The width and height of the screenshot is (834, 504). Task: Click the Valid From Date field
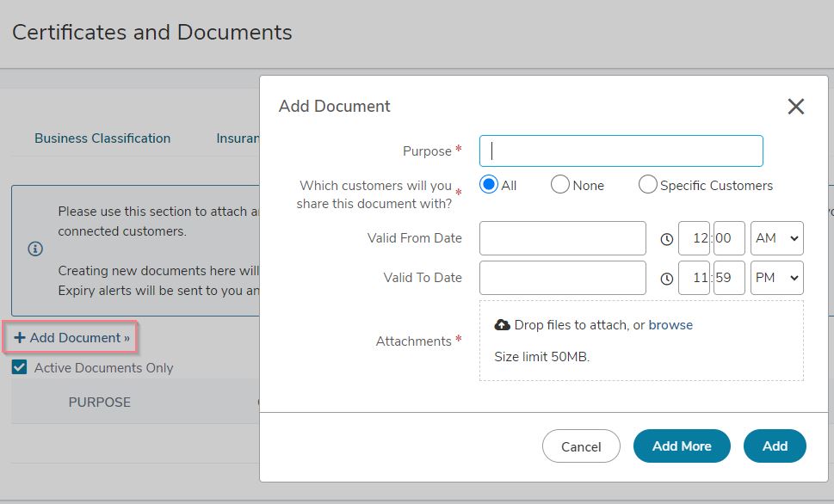[562, 238]
